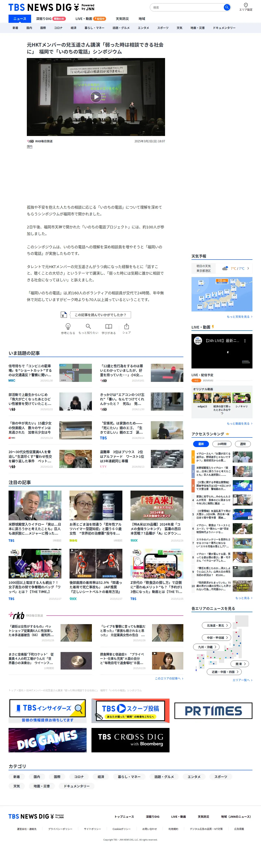The width and height of the screenshot is (261, 868).
Task: Open the DIG GAMES banner
Action: pos(47,740)
